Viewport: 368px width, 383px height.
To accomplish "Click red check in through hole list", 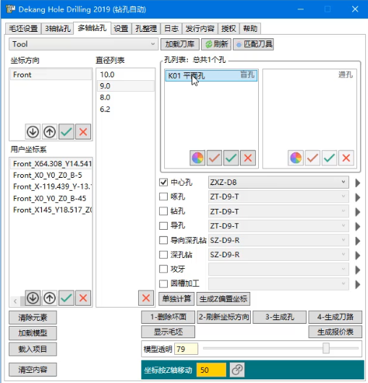I will 313,158.
